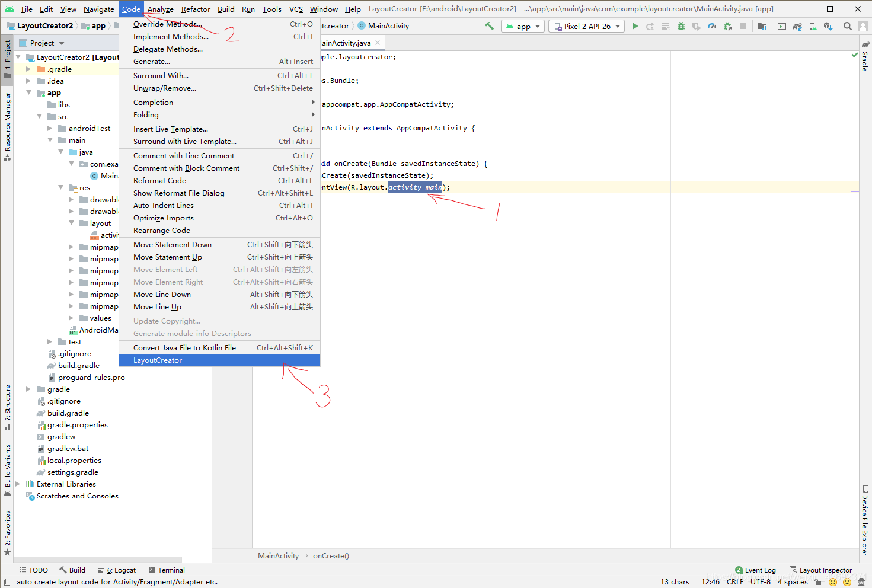Open Project Structure icon in toolbar
This screenshot has width=872, height=588.
pyautogui.click(x=762, y=26)
